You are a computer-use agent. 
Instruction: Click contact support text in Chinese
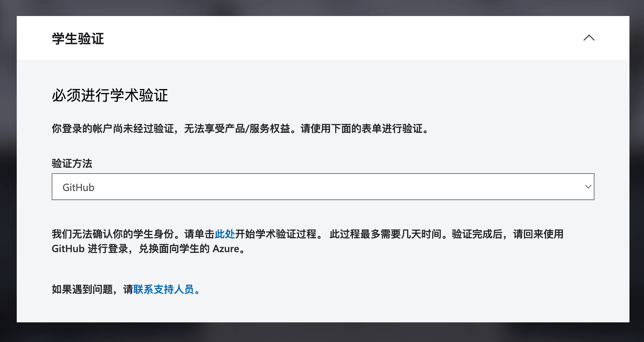coord(163,290)
